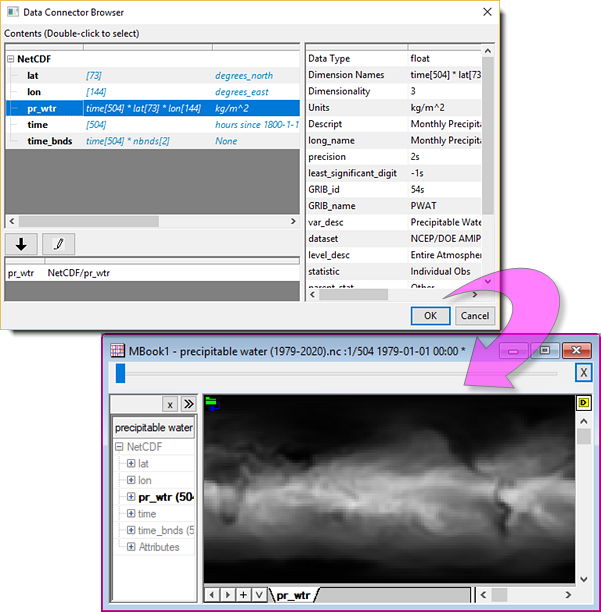Click the pencil edit icon button
The width and height of the screenshot is (601, 612).
(x=58, y=243)
